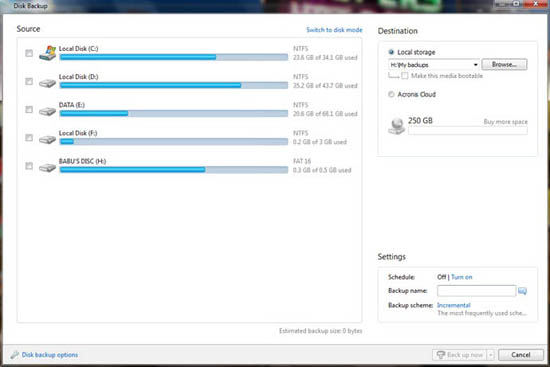The height and width of the screenshot is (367, 550).
Task: Enable Make this media bootable checkbox
Action: point(405,76)
